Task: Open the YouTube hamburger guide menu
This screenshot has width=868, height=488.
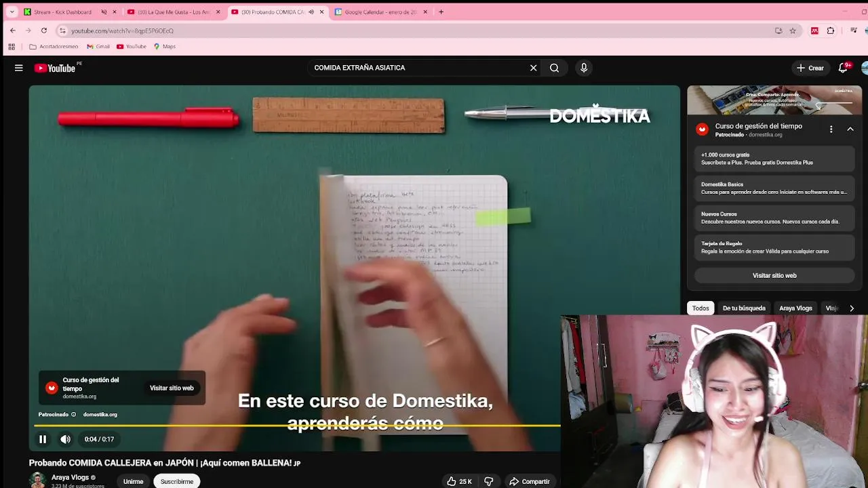Action: (19, 68)
